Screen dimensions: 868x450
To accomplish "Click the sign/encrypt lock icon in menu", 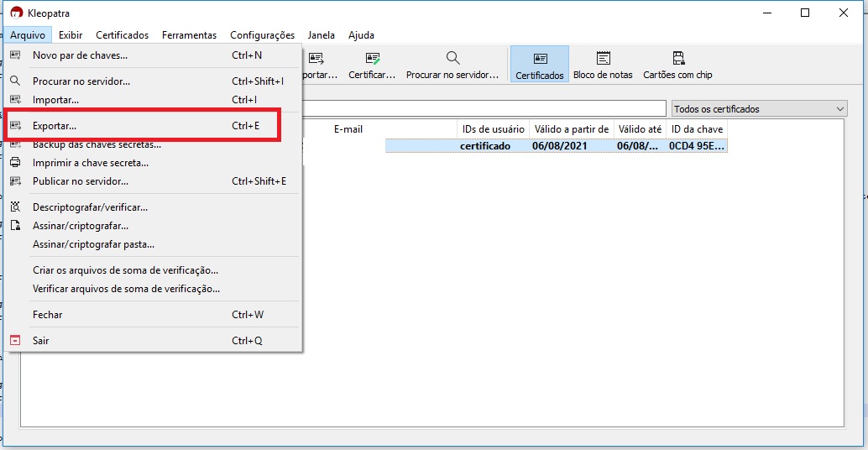I will pos(15,225).
